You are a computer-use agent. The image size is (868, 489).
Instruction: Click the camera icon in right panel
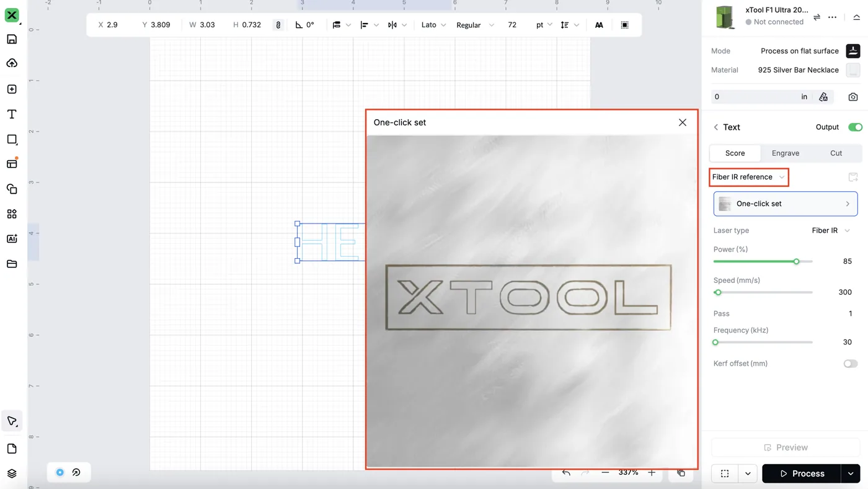tap(853, 97)
